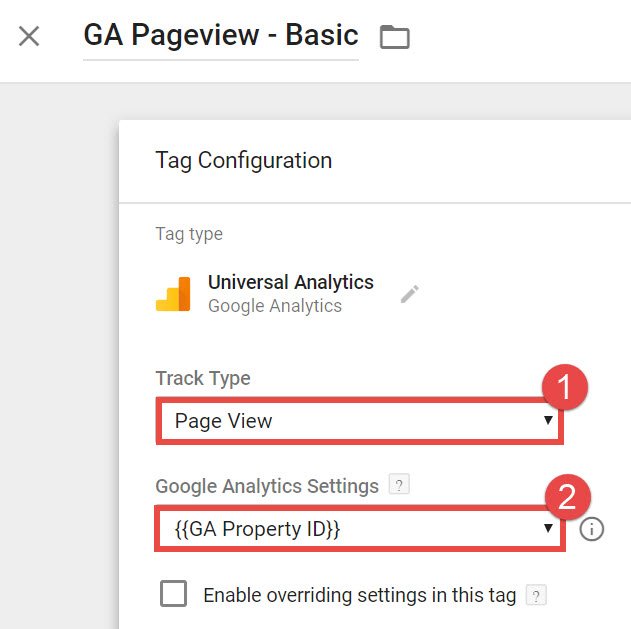The width and height of the screenshot is (631, 629).
Task: Close the tag editor with the X
Action: click(x=29, y=37)
